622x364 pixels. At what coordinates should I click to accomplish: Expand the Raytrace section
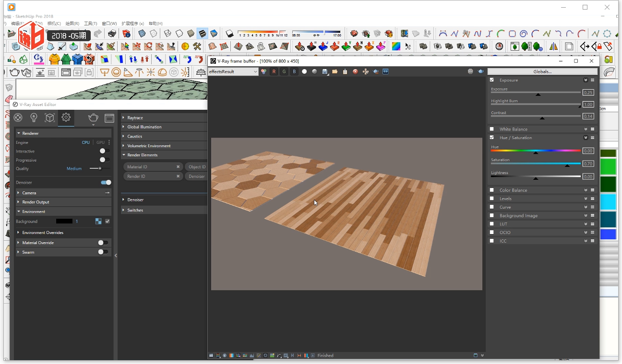164,117
